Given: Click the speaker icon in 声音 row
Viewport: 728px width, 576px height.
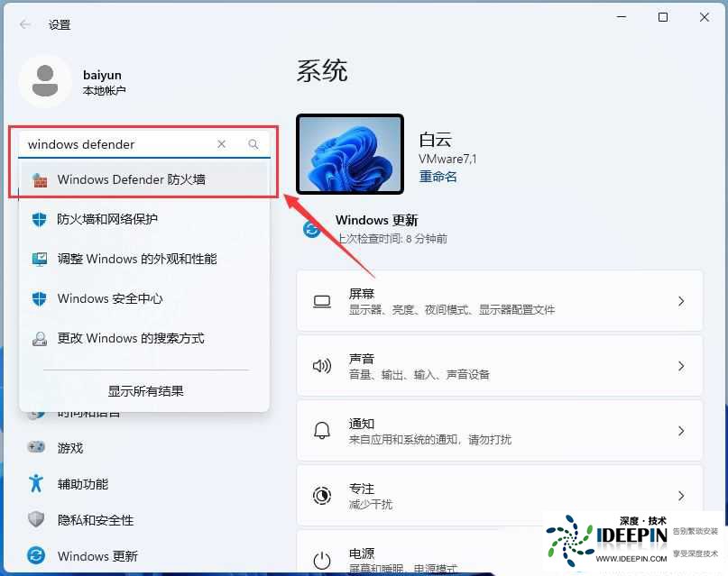Looking at the screenshot, I should [322, 366].
